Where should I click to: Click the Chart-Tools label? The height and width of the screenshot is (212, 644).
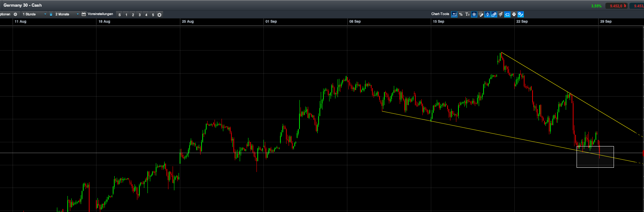tap(440, 14)
